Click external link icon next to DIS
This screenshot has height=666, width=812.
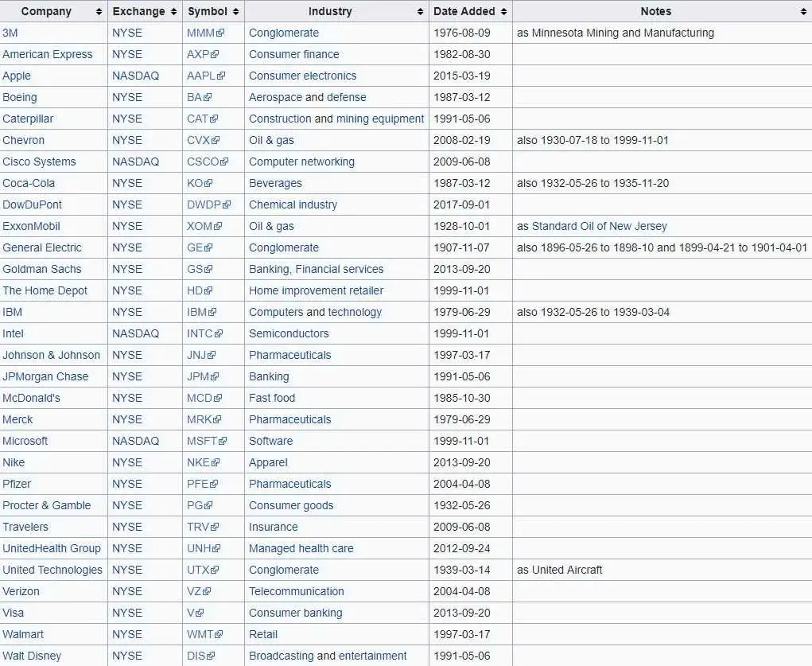pos(210,656)
